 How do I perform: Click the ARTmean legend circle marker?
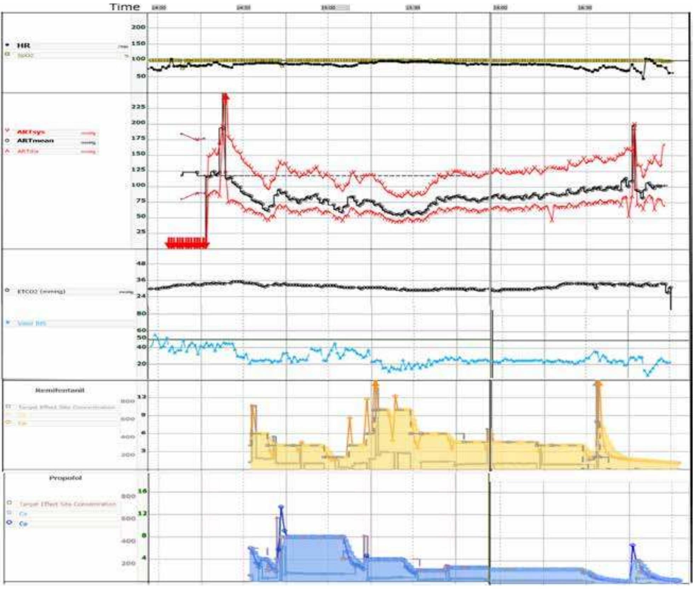click(7, 141)
